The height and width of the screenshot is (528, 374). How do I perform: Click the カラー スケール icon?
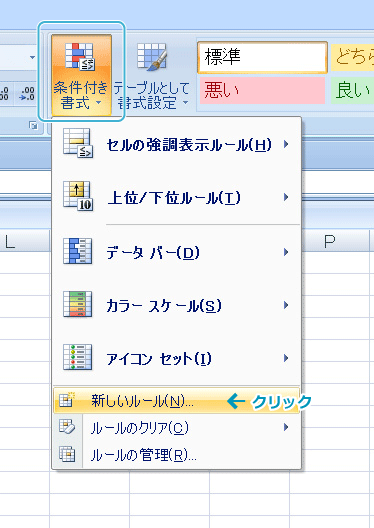click(x=77, y=304)
